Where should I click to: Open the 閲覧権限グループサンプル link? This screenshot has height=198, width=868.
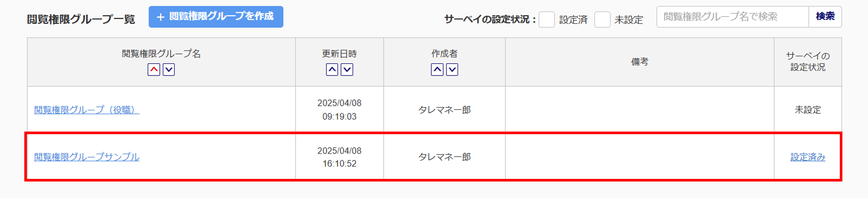(x=87, y=157)
